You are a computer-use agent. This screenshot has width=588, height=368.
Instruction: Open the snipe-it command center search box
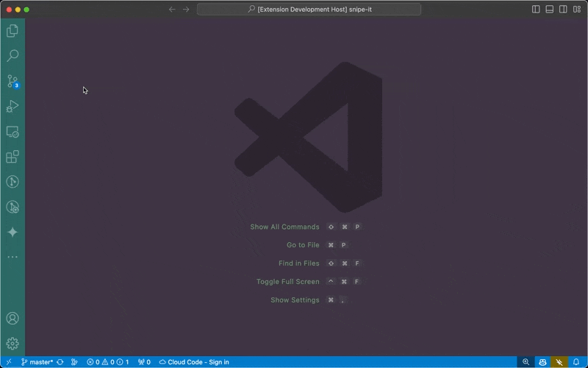click(309, 10)
